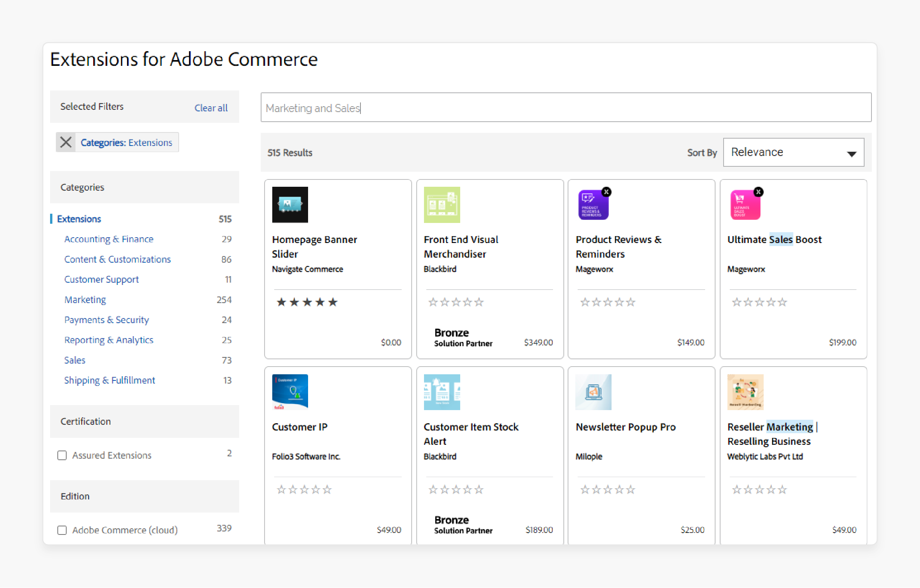Open Customer IP title
The height and width of the screenshot is (588, 920).
[x=300, y=427]
